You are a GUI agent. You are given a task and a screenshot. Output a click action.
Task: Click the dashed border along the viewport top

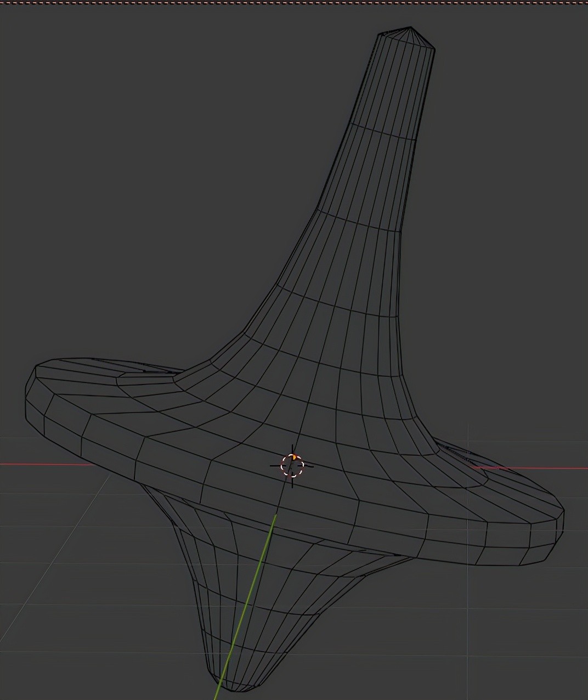click(294, 2)
